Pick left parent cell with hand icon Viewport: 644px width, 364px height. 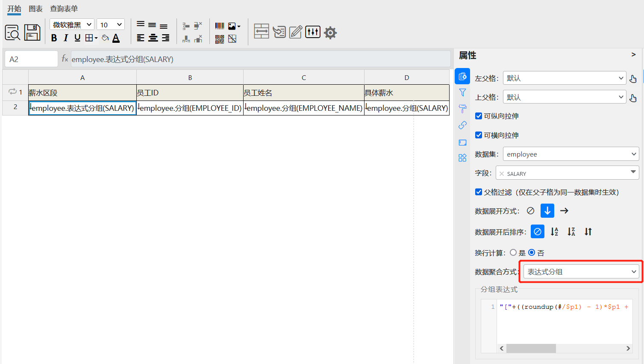point(633,79)
